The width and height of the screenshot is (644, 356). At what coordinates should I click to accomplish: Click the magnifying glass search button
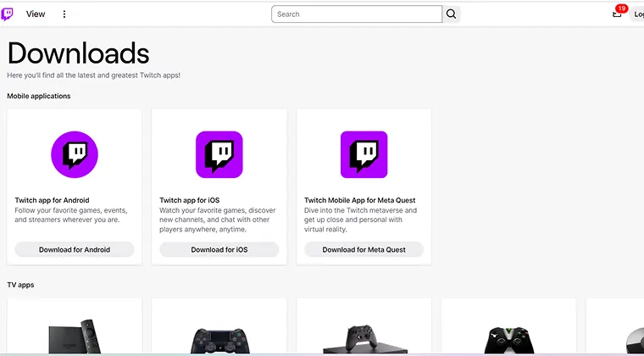[451, 14]
